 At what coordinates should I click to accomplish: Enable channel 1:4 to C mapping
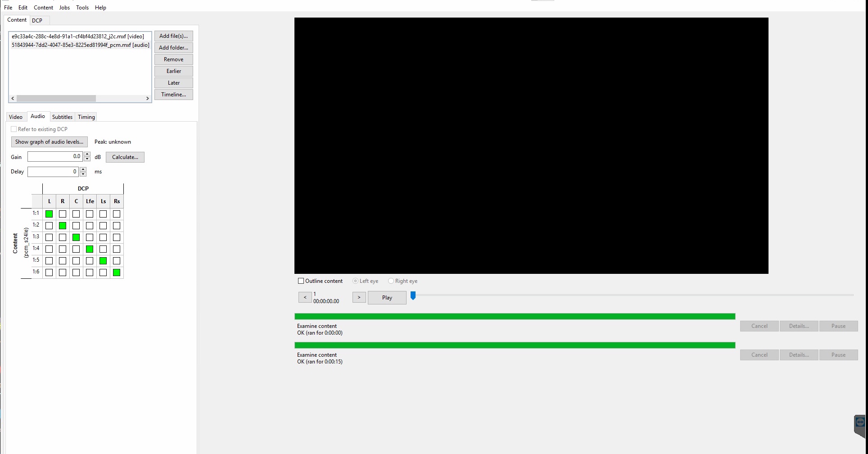76,249
